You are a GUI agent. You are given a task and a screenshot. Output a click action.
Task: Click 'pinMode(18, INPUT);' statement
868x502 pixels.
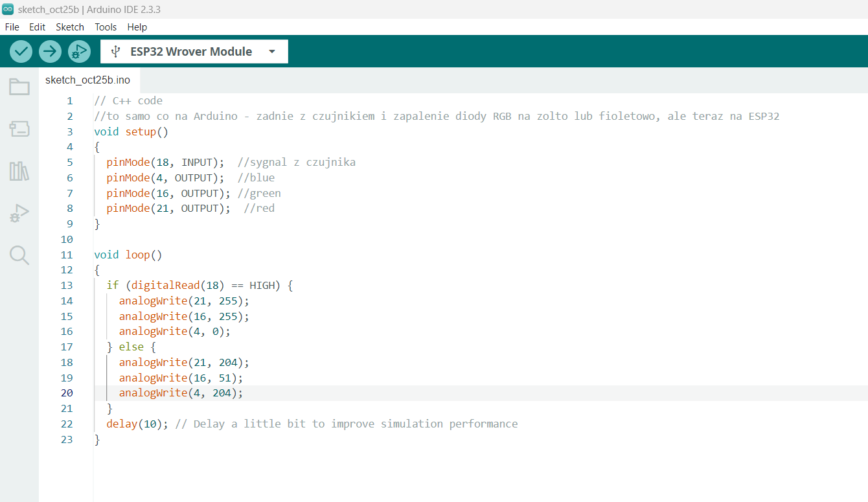point(165,163)
